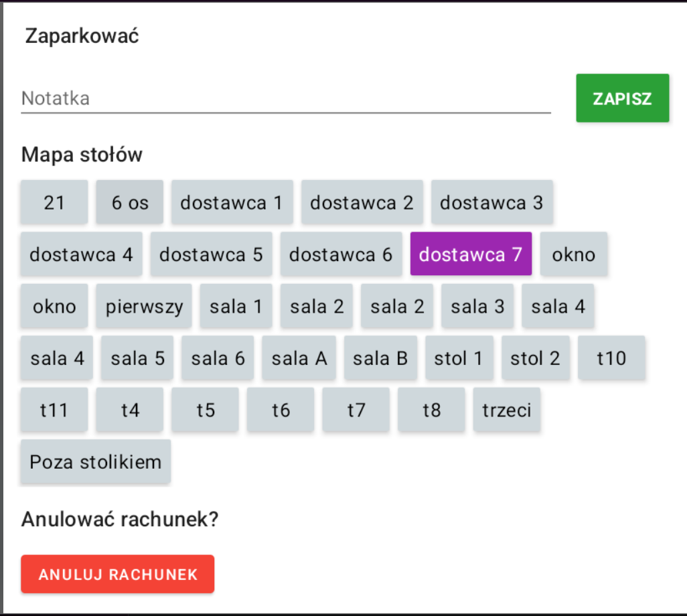Select the dostawca 5 button
Screen dimensions: 687x616
tap(211, 254)
